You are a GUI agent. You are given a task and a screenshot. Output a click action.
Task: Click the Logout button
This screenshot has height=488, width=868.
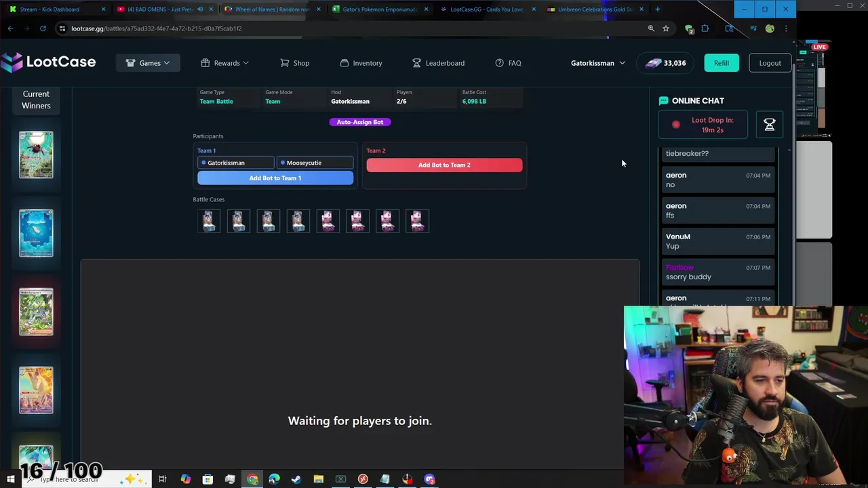click(770, 63)
